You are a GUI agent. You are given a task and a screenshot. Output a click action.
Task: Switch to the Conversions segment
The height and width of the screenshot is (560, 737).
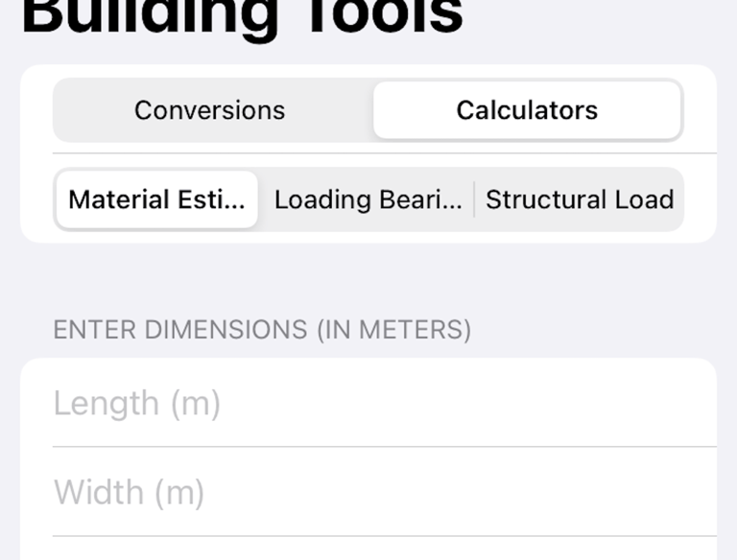210,110
